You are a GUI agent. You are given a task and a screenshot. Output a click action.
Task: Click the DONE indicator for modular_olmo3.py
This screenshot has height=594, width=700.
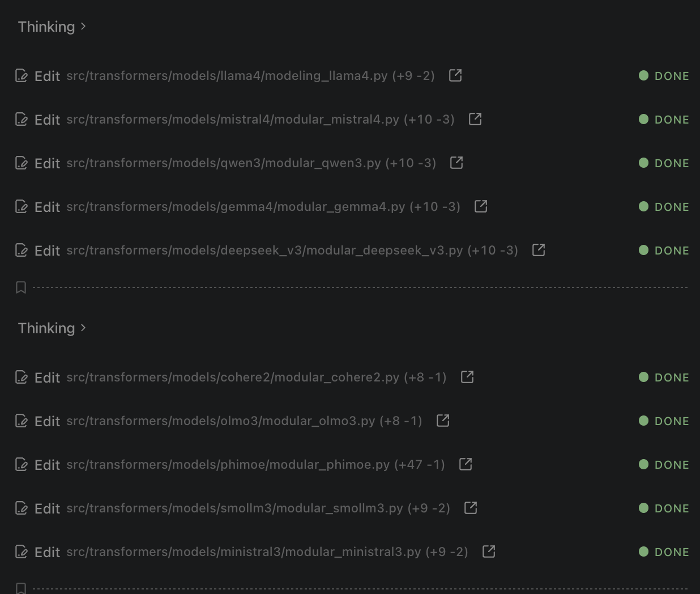pos(672,421)
